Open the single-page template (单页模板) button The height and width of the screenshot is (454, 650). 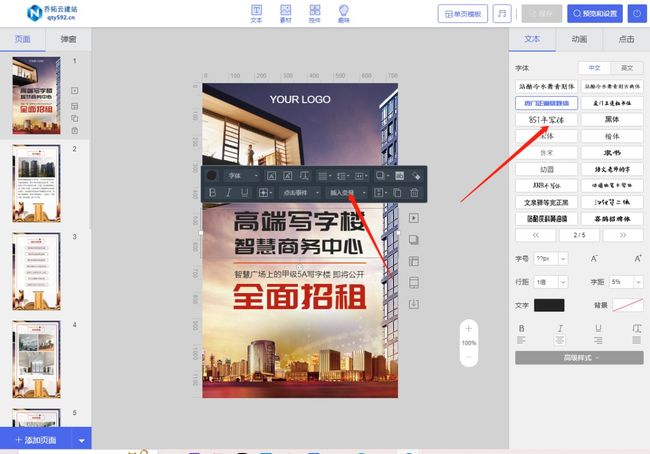(463, 14)
